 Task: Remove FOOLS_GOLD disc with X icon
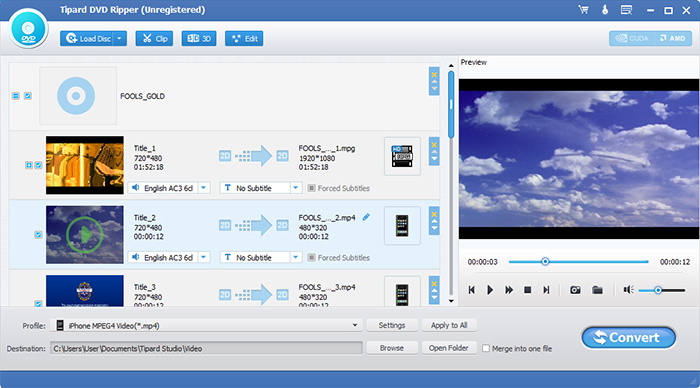(x=434, y=75)
